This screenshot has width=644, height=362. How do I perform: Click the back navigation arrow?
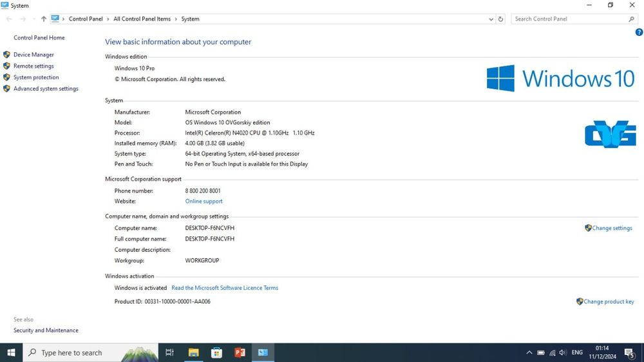pos(9,19)
